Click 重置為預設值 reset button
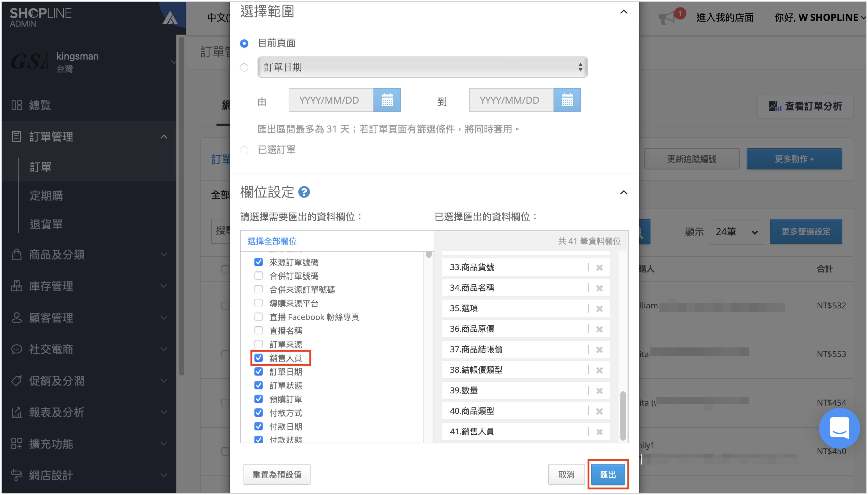 click(277, 474)
